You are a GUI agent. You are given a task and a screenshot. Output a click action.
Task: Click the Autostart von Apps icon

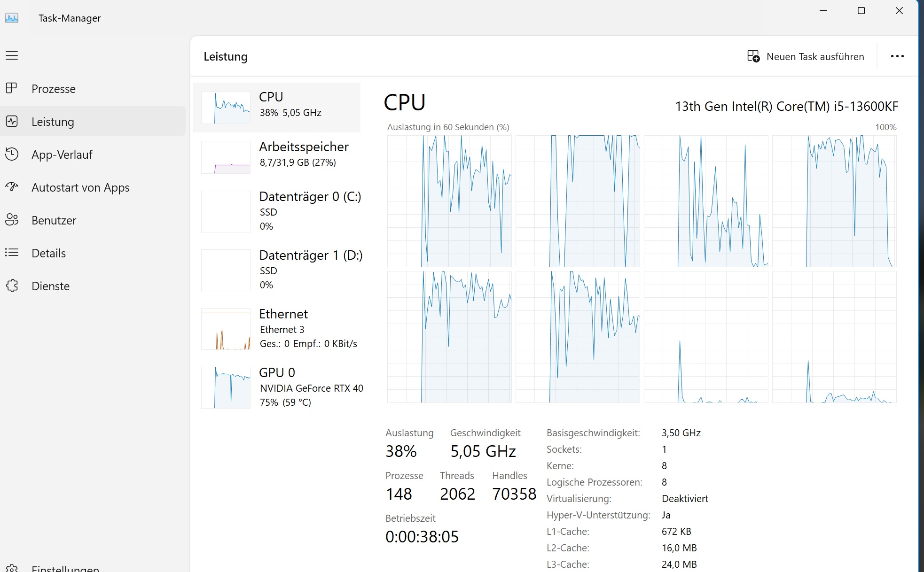pyautogui.click(x=12, y=187)
